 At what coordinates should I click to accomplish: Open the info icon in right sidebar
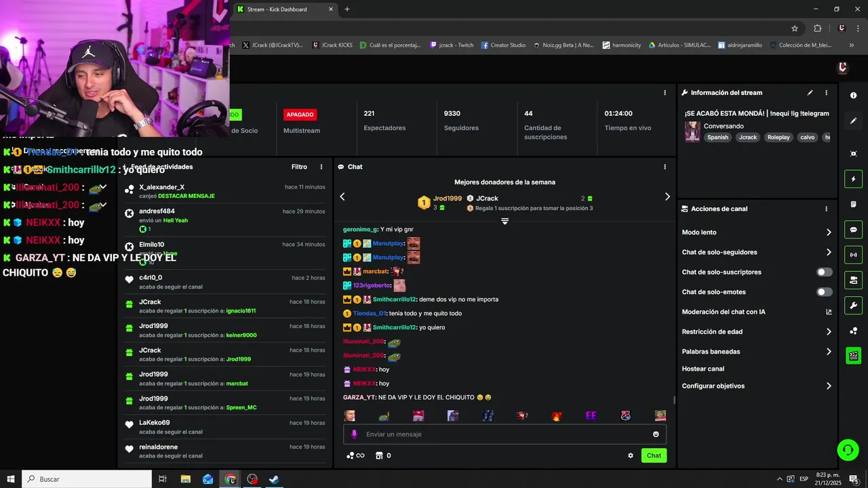[x=853, y=96]
